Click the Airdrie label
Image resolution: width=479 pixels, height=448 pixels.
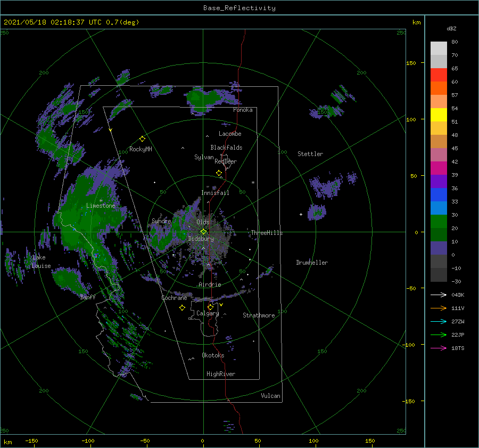[210, 284]
